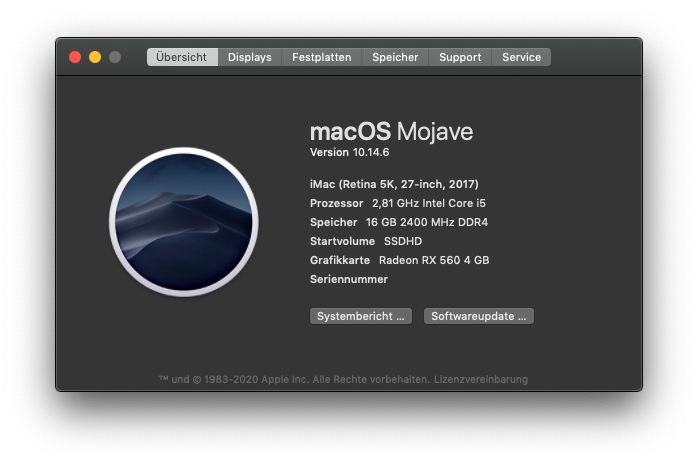
Task: Click the macOS Mojave desert logo
Action: pyautogui.click(x=184, y=222)
